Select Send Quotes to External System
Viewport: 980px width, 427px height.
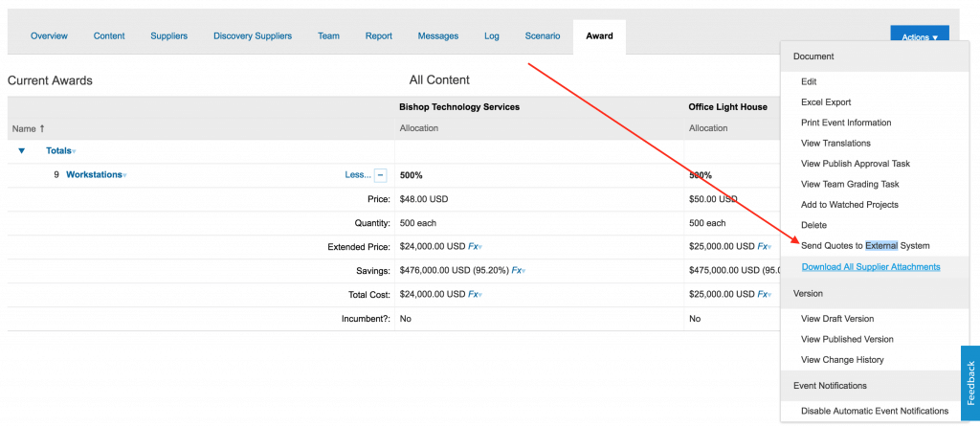(x=865, y=246)
